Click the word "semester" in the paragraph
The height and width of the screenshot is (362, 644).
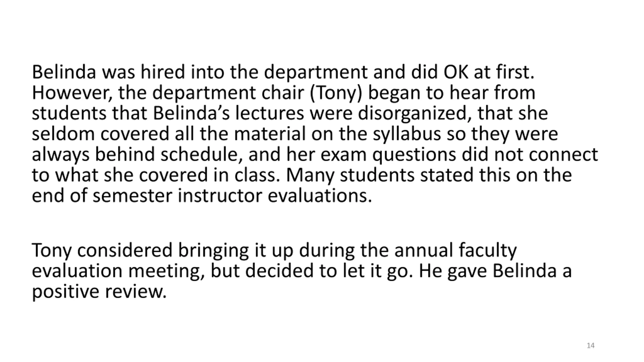coord(132,196)
